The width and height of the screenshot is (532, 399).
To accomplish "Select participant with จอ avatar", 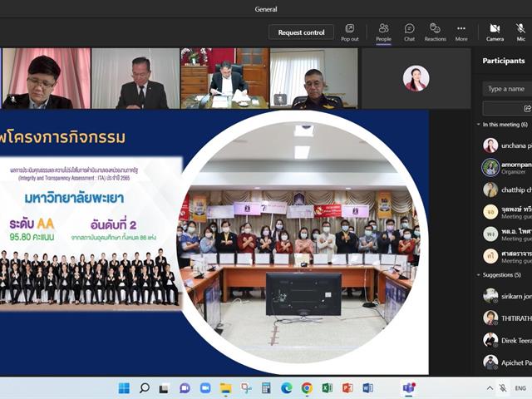I will (507, 212).
